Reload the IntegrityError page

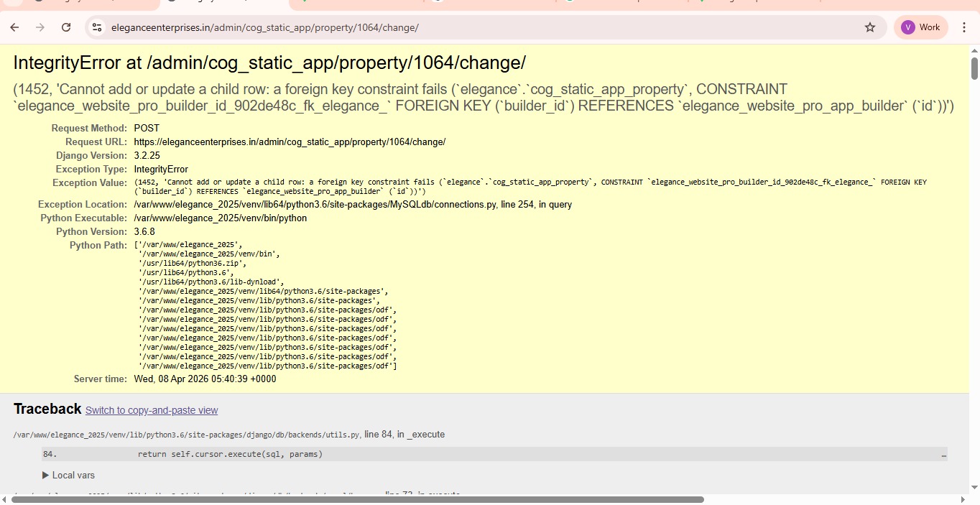[x=66, y=27]
